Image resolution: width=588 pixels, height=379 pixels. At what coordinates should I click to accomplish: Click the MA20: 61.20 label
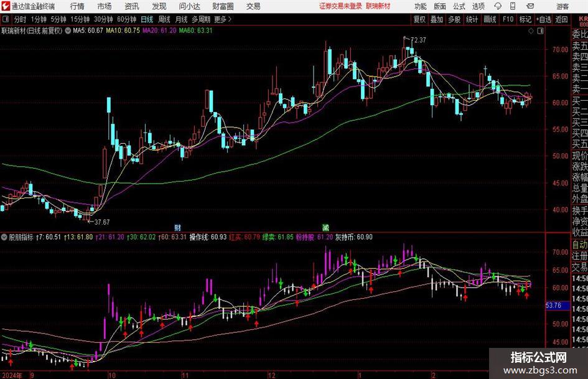[x=159, y=30]
